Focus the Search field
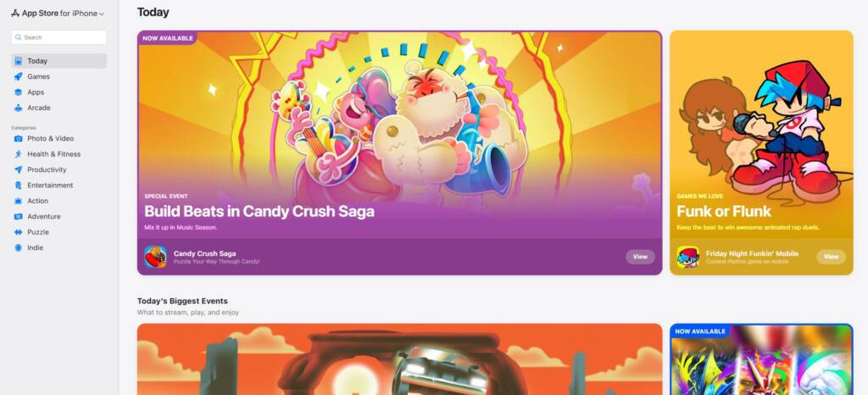This screenshot has height=395, width=868. [x=58, y=37]
